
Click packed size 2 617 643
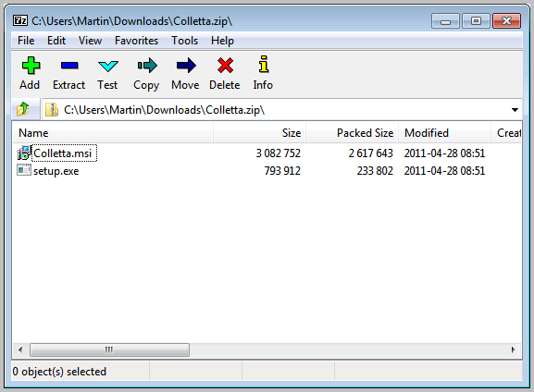[370, 153]
